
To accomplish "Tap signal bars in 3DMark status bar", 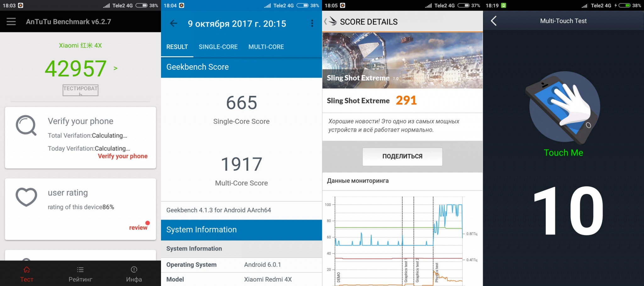I will (428, 5).
